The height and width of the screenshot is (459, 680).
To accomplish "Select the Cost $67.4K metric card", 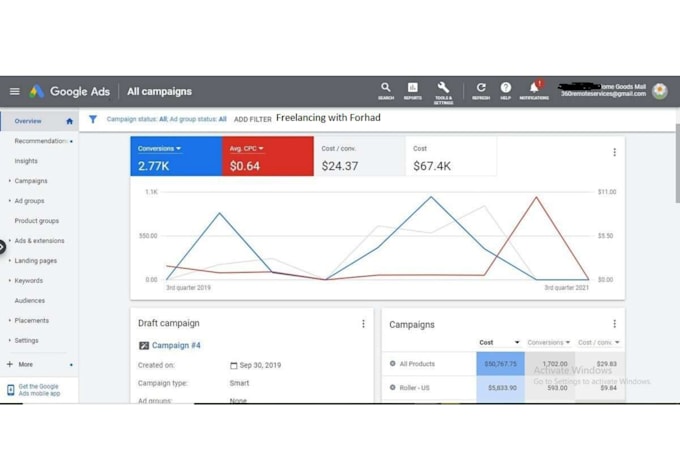I will click(451, 156).
